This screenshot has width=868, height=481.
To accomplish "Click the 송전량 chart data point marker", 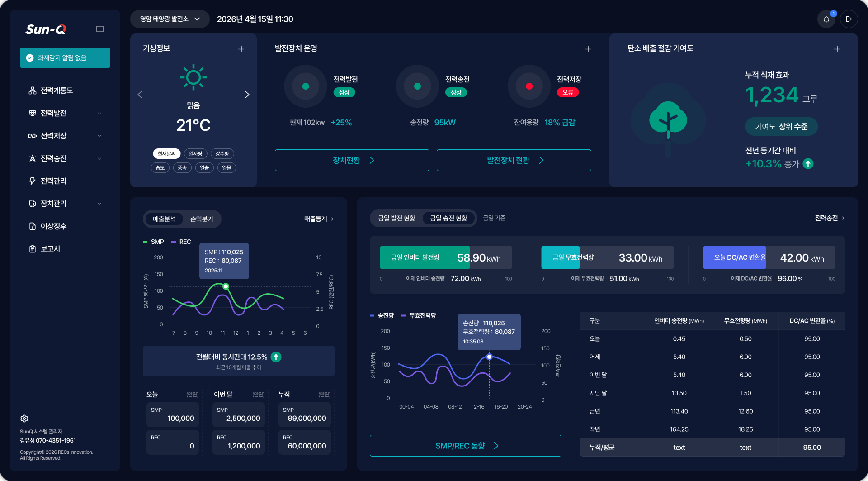I will coord(489,357).
